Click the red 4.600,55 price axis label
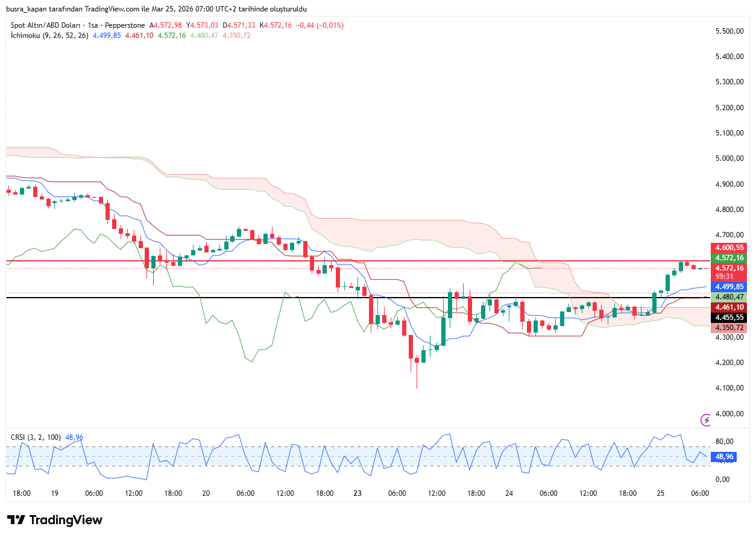The image size is (756, 538). 729,248
